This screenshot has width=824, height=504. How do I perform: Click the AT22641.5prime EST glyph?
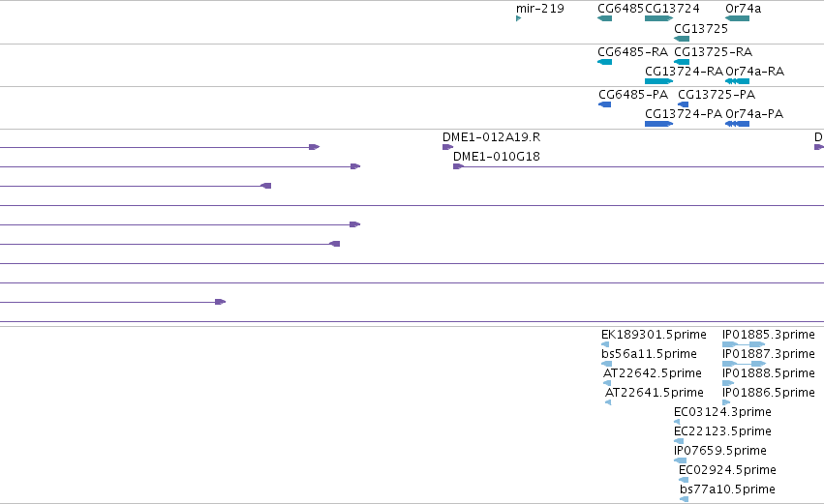coord(608,402)
